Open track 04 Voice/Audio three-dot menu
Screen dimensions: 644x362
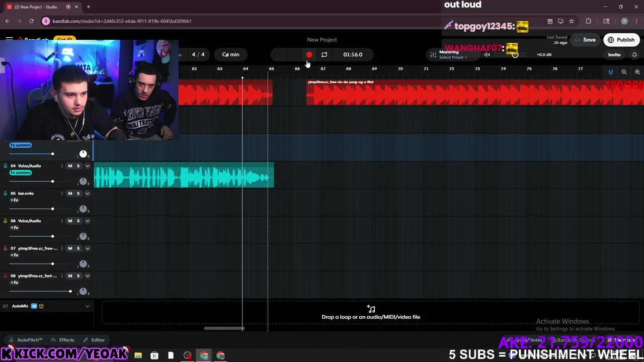tap(62, 166)
